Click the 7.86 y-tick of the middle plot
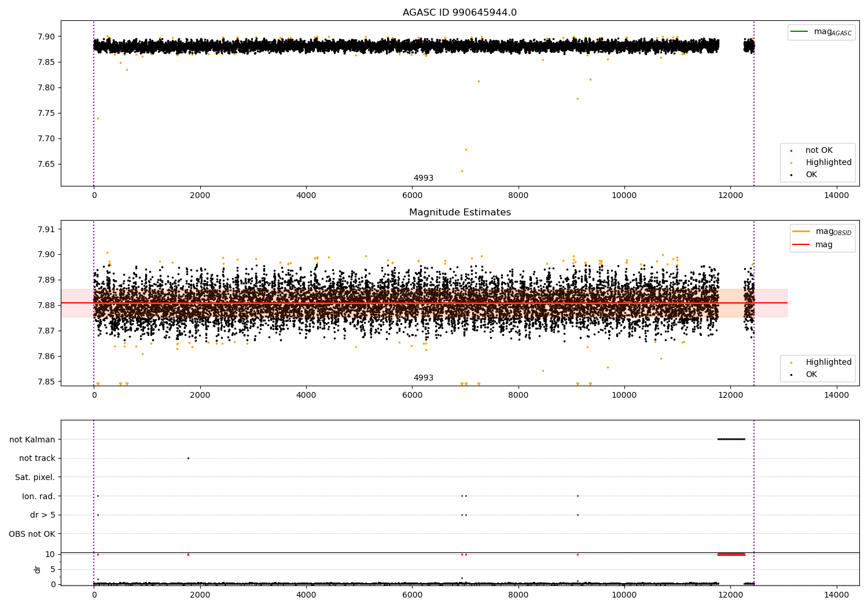 46,357
